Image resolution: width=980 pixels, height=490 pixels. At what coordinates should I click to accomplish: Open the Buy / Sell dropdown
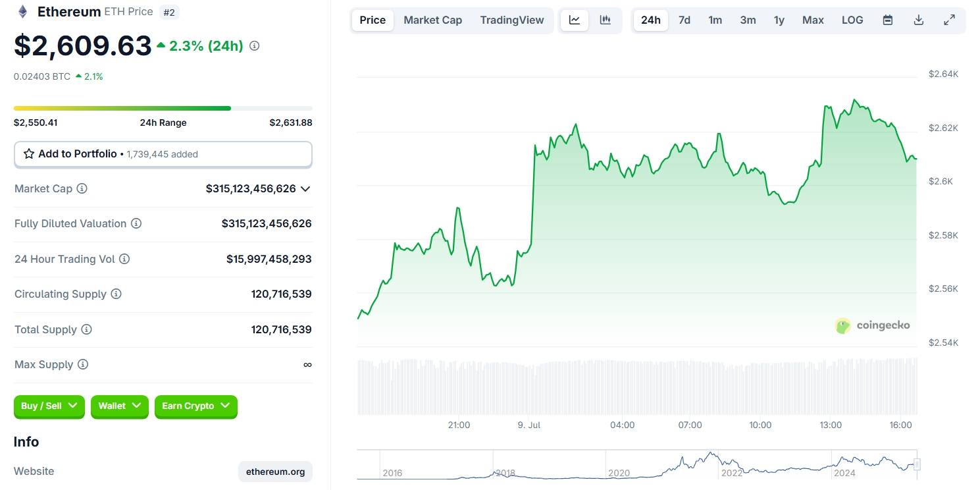click(49, 406)
